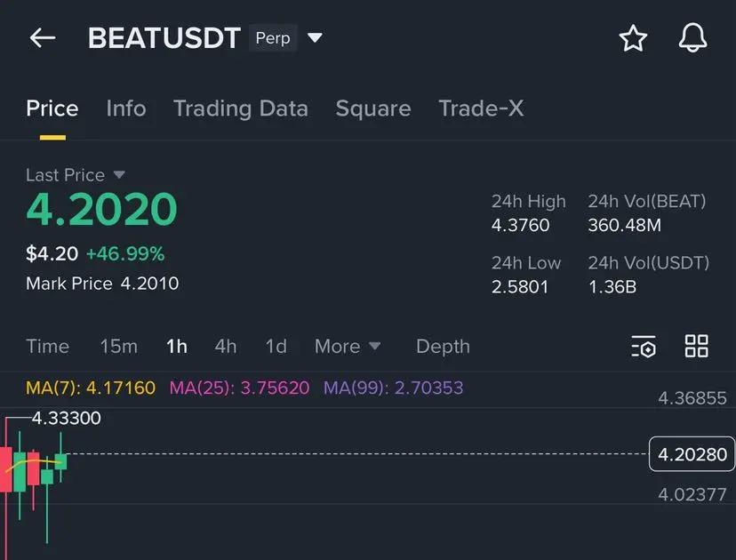Image resolution: width=736 pixels, height=560 pixels.
Task: Choose the 1d chart interval
Action: (276, 347)
